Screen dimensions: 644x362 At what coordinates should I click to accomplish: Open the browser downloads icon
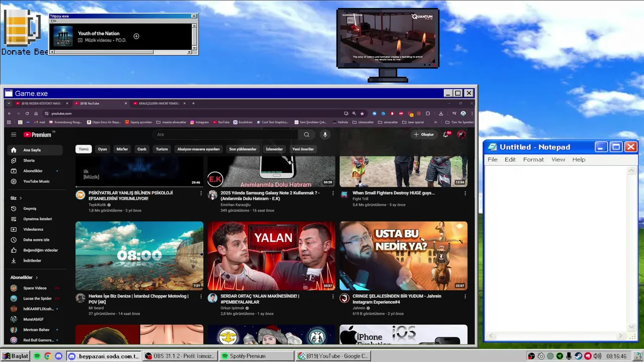[441, 114]
